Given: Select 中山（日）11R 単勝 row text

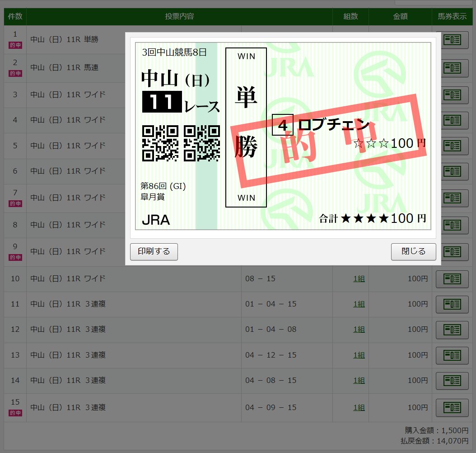Looking at the screenshot, I should pyautogui.click(x=65, y=39).
